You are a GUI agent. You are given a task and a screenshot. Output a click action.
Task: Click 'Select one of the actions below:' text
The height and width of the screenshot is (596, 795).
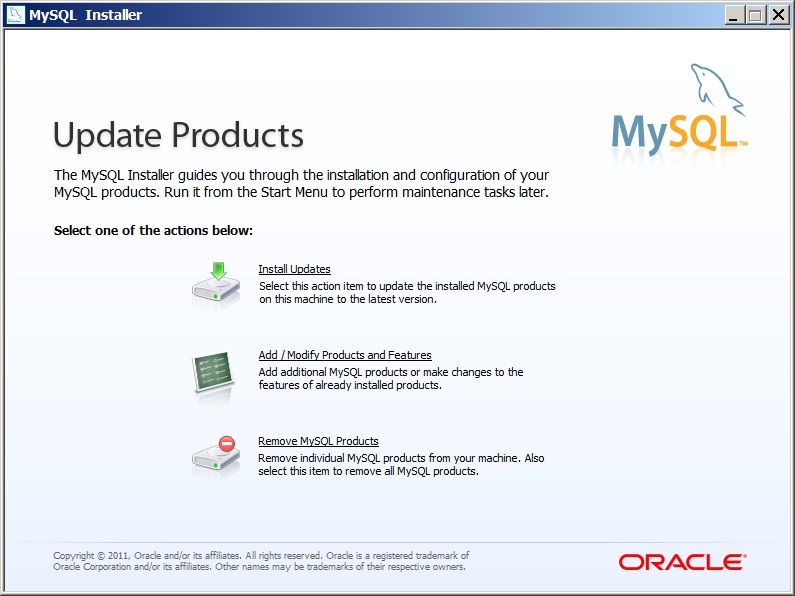point(153,231)
